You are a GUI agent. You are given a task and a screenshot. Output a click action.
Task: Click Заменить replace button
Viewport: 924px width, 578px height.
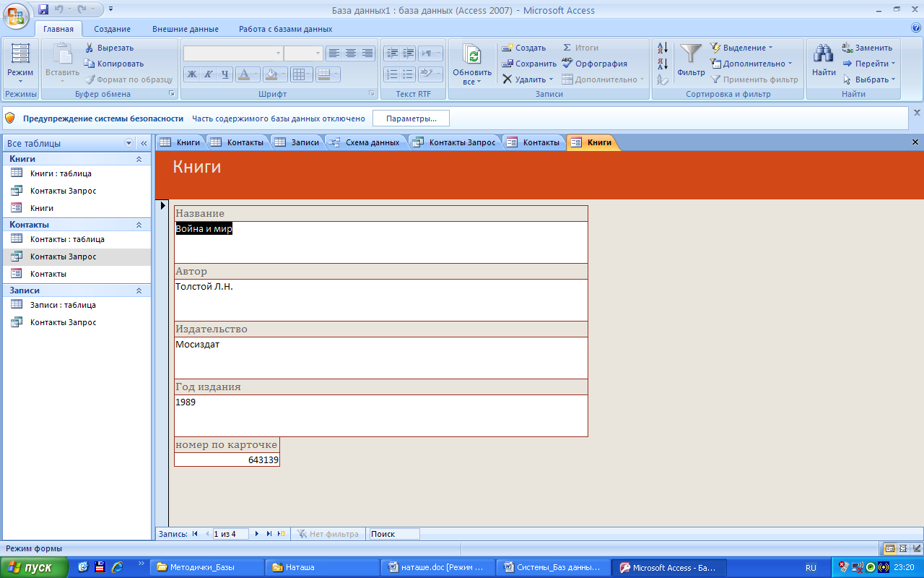pos(868,48)
